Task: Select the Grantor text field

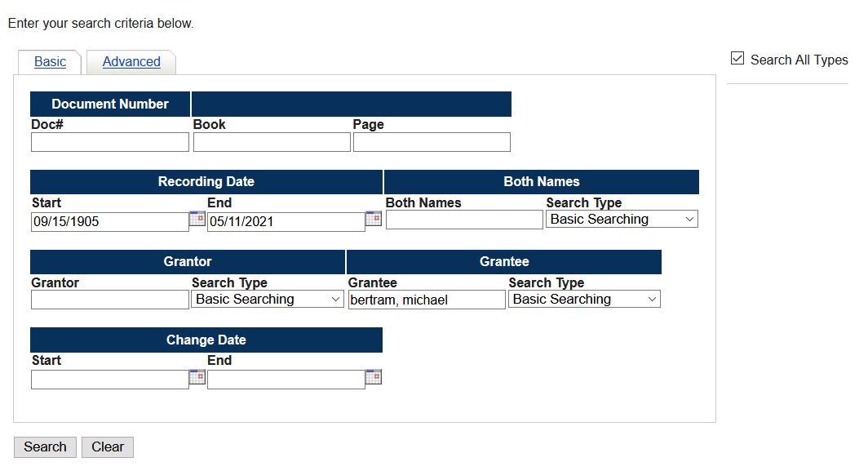Action: [x=110, y=300]
